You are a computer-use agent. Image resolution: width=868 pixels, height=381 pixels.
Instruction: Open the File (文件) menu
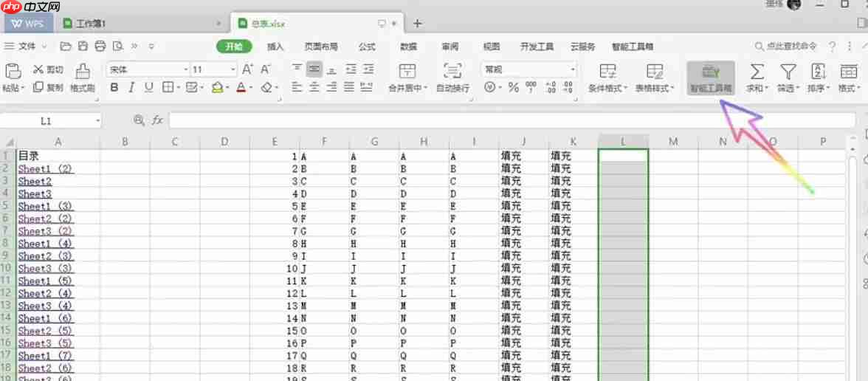(x=27, y=47)
